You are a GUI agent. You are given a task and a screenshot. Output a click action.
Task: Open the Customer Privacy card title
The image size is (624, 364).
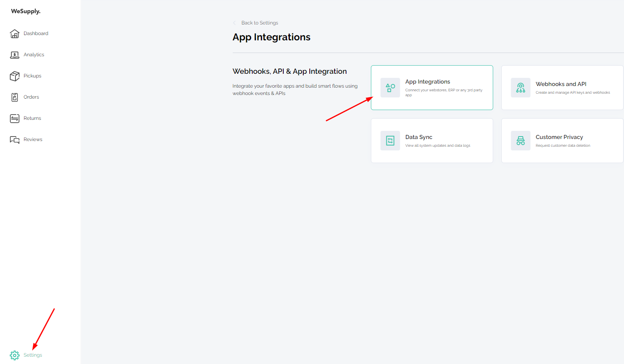click(559, 137)
